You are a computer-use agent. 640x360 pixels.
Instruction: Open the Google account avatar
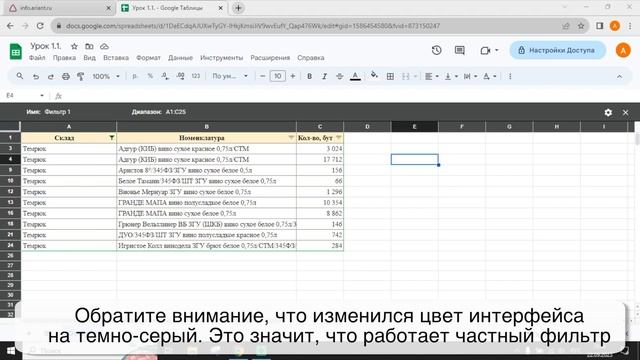(x=623, y=50)
